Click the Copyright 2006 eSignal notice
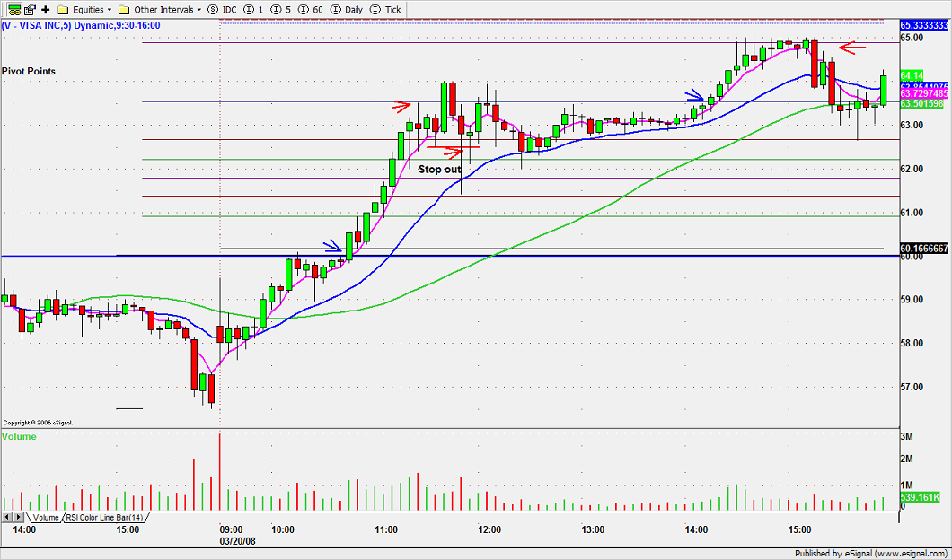The width and height of the screenshot is (952, 560). (39, 423)
